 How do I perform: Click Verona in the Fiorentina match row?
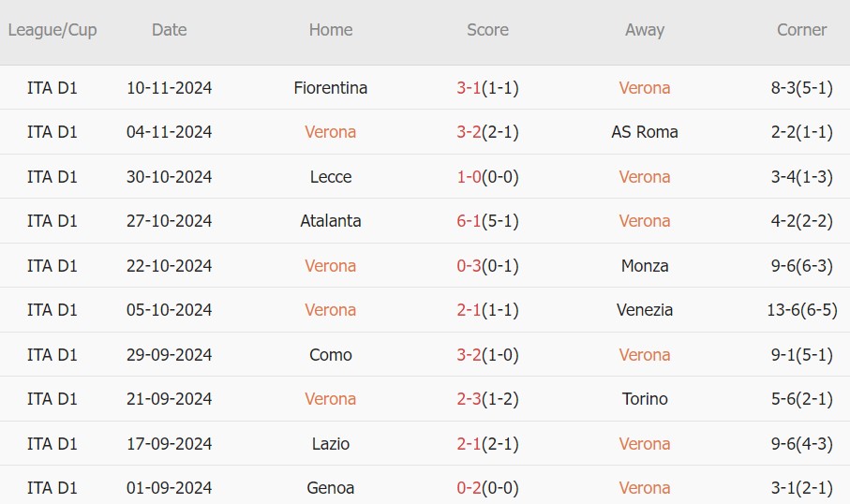pyautogui.click(x=644, y=88)
